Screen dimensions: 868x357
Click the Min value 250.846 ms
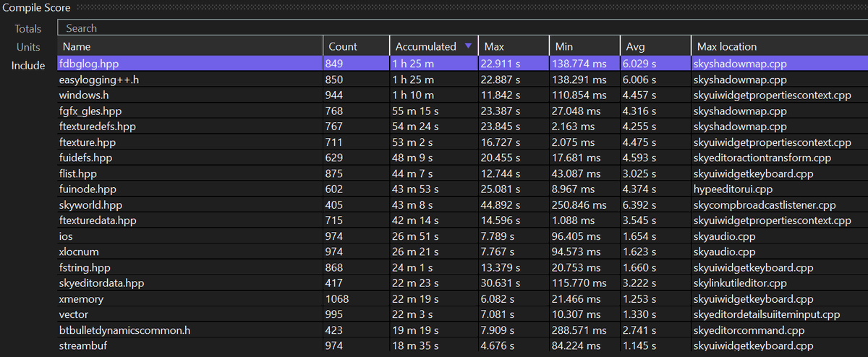(580, 205)
